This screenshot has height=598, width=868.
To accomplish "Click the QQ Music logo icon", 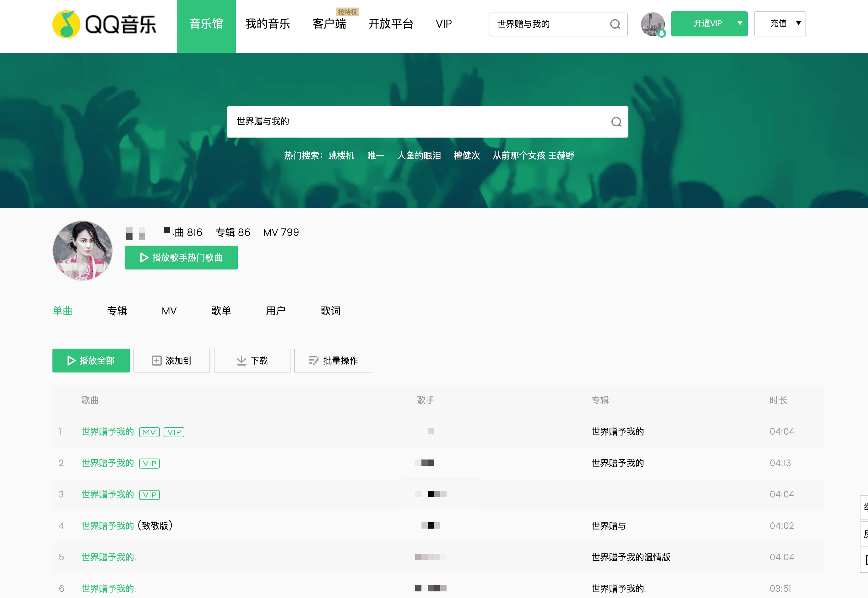I will coord(66,24).
